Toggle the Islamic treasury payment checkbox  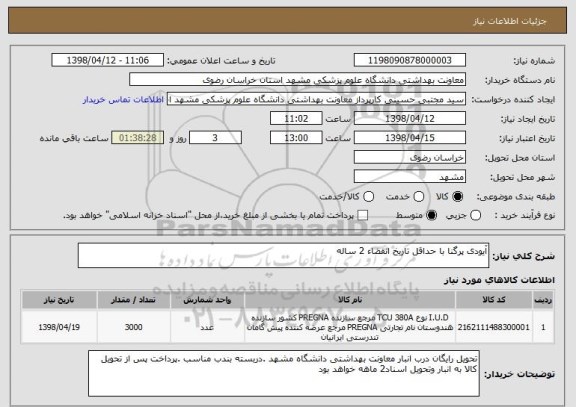(x=363, y=215)
